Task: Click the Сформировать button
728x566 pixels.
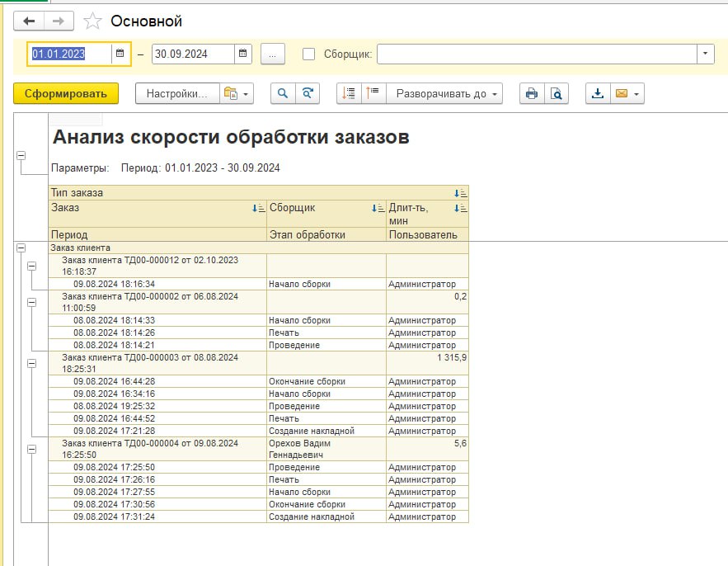Action: 66,93
